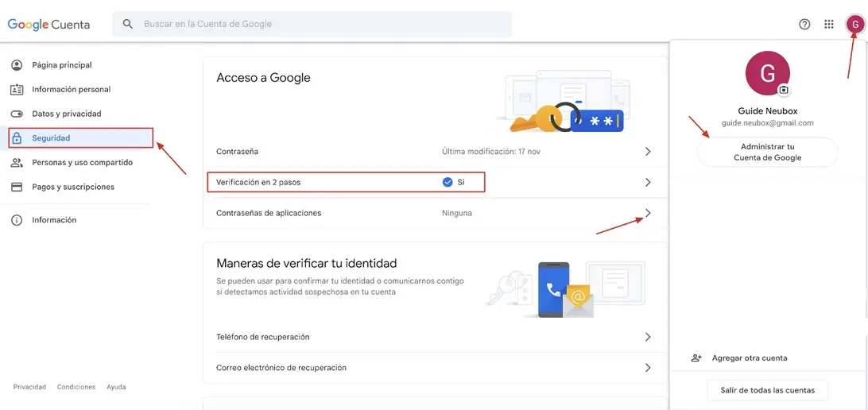Click the key and password illustration

(564, 101)
